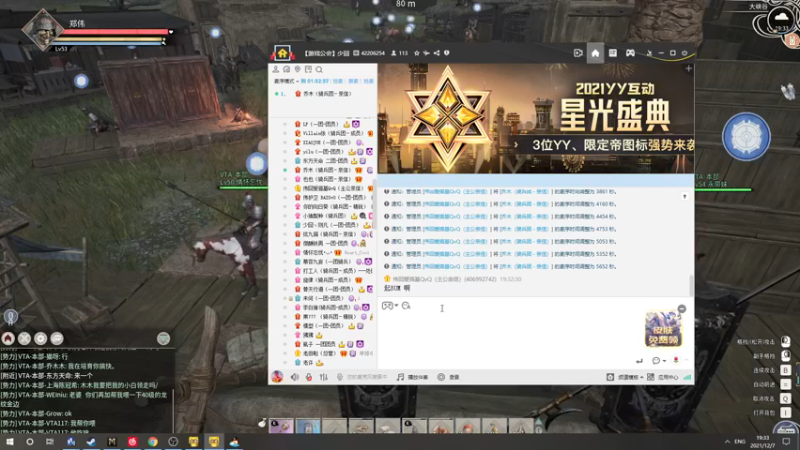
Task: Select user 黑??? in the member list
Action: tap(333, 317)
